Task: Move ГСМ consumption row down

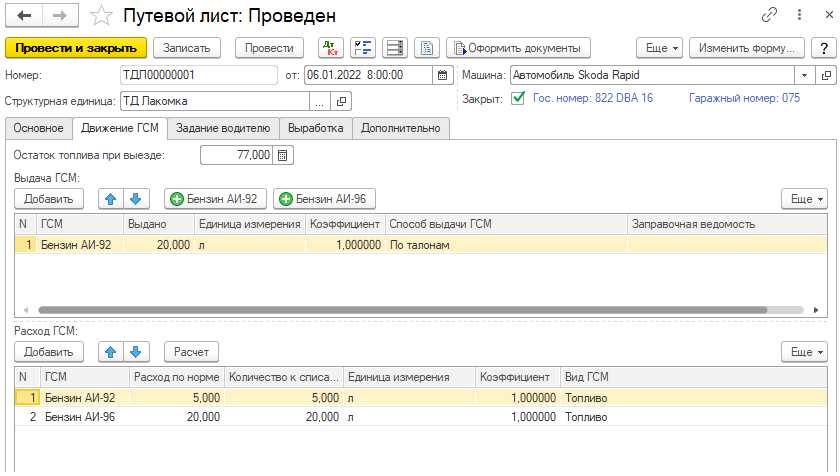Action: [x=138, y=352]
